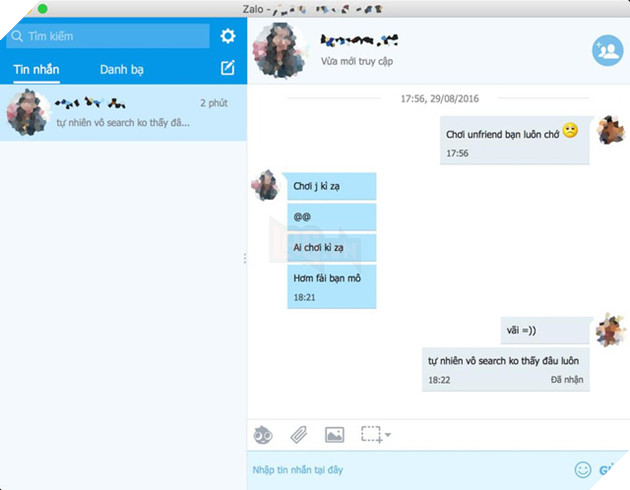630x490 pixels.
Task: Send a photo using image icon
Action: click(334, 434)
